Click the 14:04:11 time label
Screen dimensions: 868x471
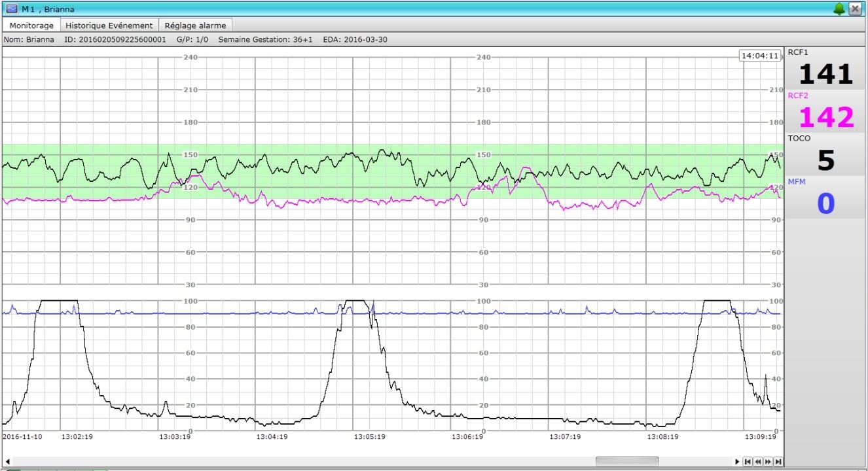click(759, 56)
